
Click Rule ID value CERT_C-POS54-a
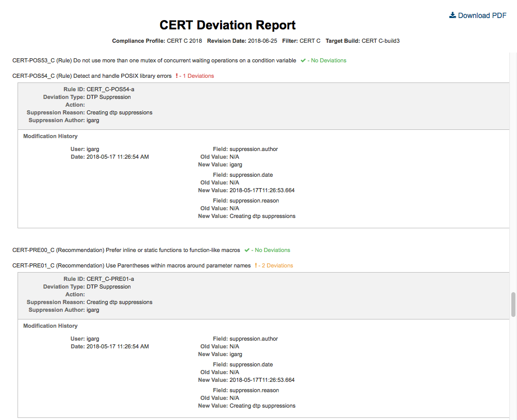coord(110,89)
